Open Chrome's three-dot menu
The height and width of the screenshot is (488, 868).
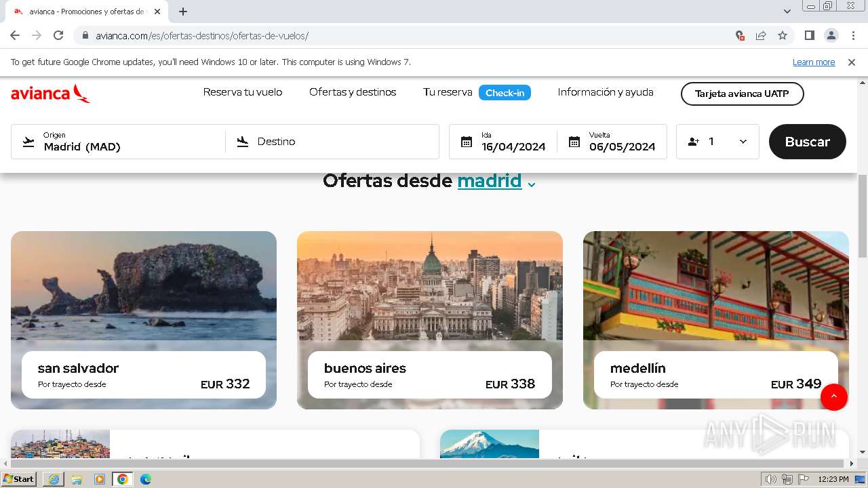tap(852, 35)
